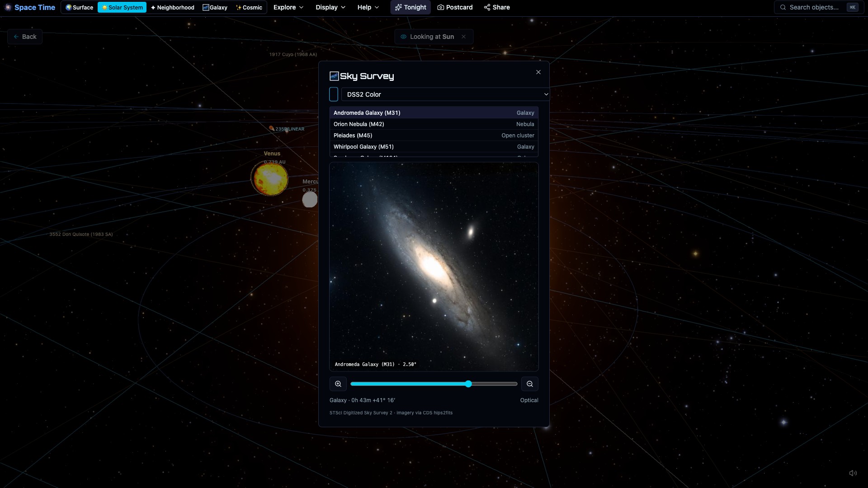Click the Share network icon

(487, 7)
